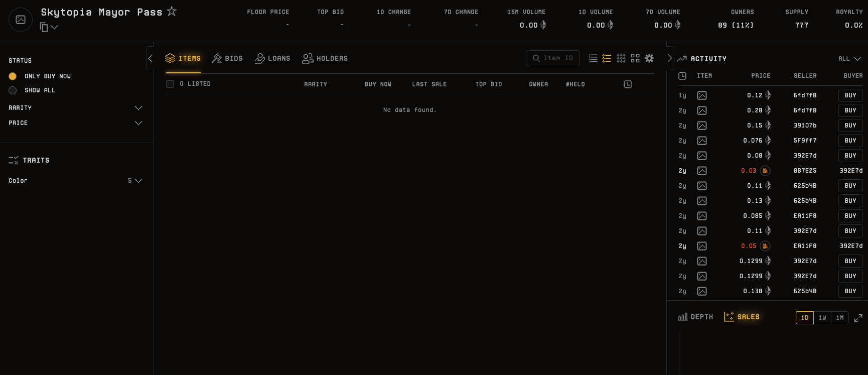Screen dimensions: 868x375
Task: Show the Sales chart tab
Action: click(742, 317)
